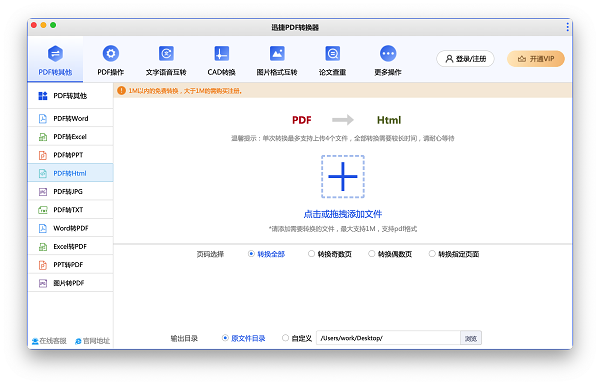Select PDF转其他 sidebar header
The height and width of the screenshot is (385, 600).
(x=70, y=96)
